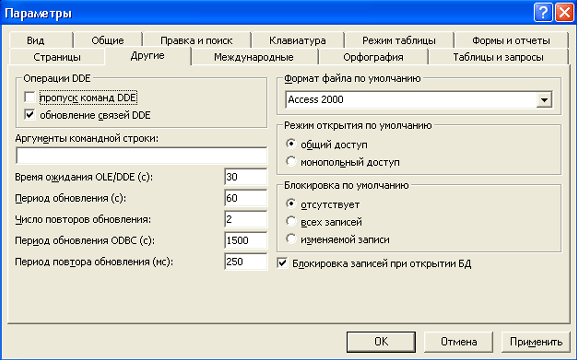Screen dimensions: 577x360
Task: Switch to the Международные tab
Action: pyautogui.click(x=254, y=57)
